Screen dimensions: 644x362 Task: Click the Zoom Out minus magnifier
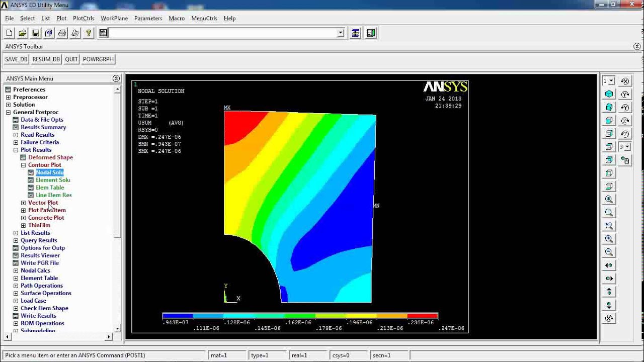[609, 252]
